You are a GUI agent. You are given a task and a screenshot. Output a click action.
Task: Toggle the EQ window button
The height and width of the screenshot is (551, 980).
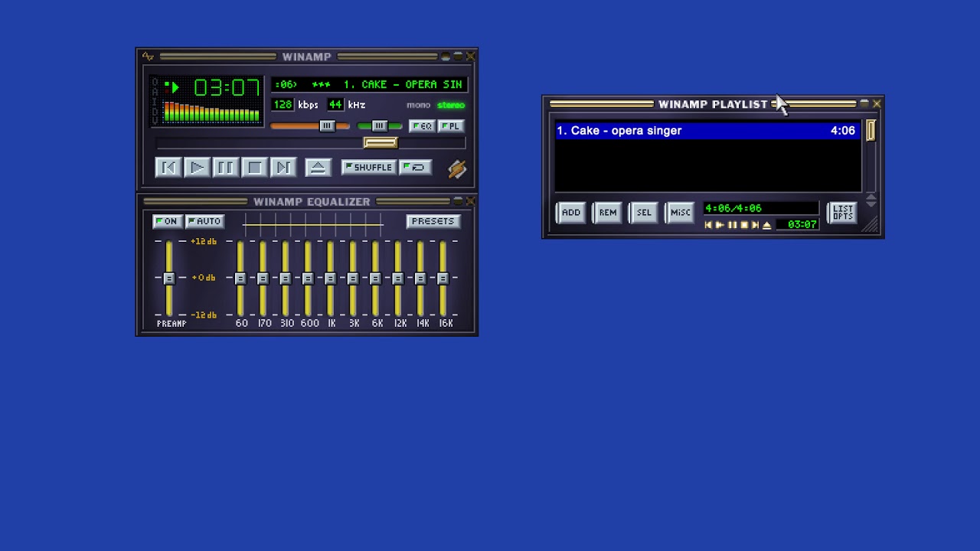(422, 126)
